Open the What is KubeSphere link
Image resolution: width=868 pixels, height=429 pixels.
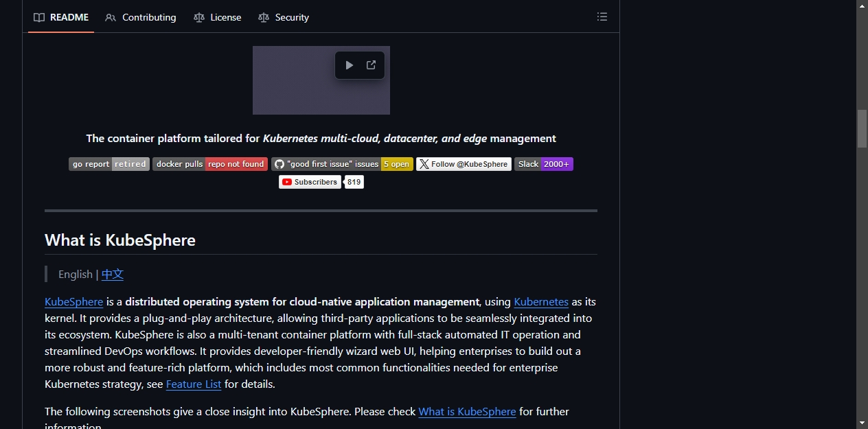click(x=467, y=411)
